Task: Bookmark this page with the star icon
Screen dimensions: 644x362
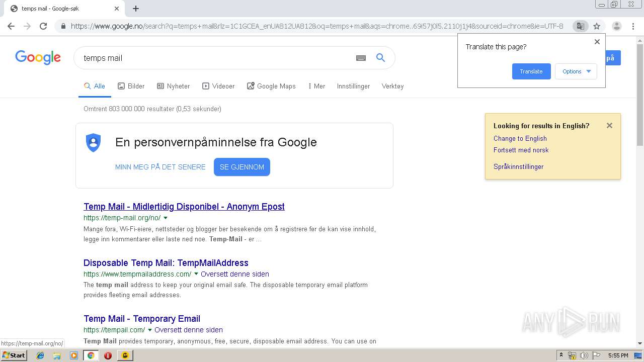Action: (x=597, y=26)
